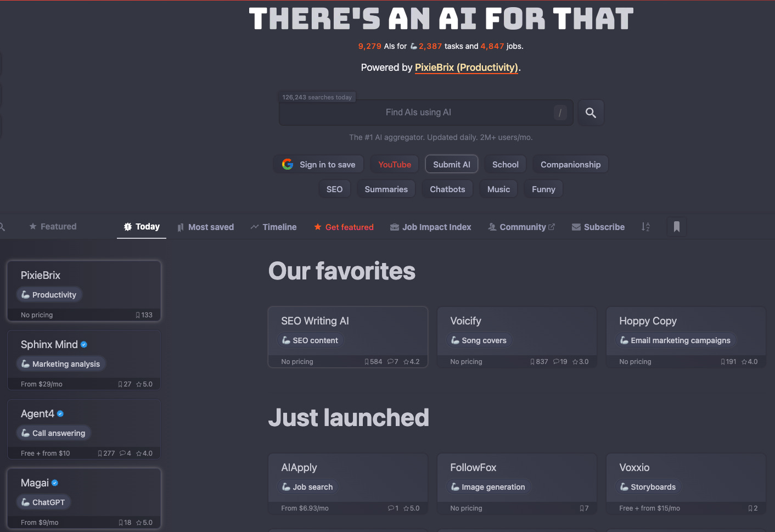Click the 4.2 star rating on SEO Writing AI

412,362
